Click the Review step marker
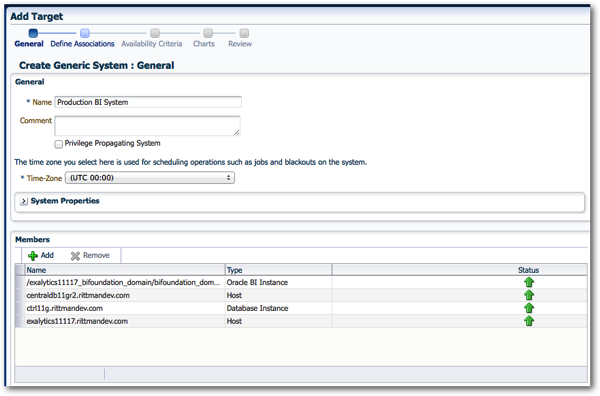This screenshot has width=600, height=396. tap(244, 33)
